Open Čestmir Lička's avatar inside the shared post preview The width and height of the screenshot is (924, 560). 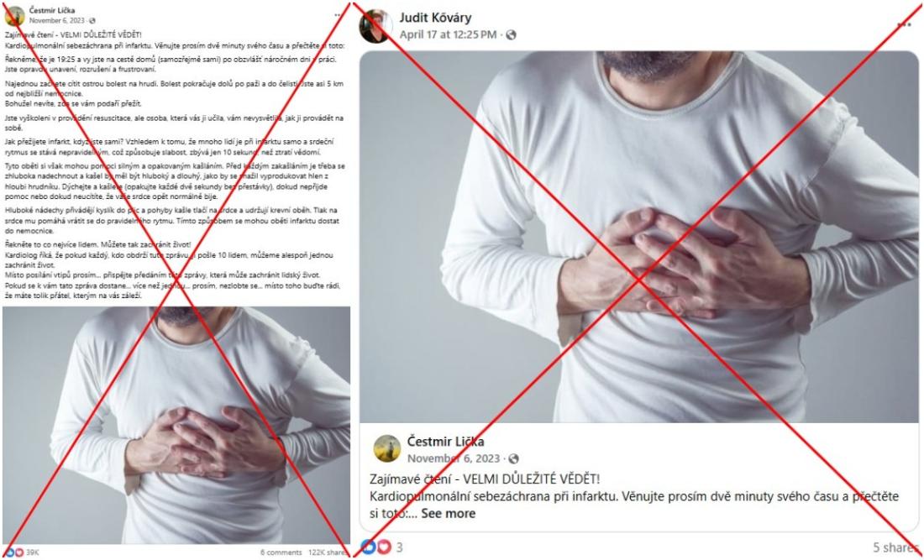pos(387,448)
